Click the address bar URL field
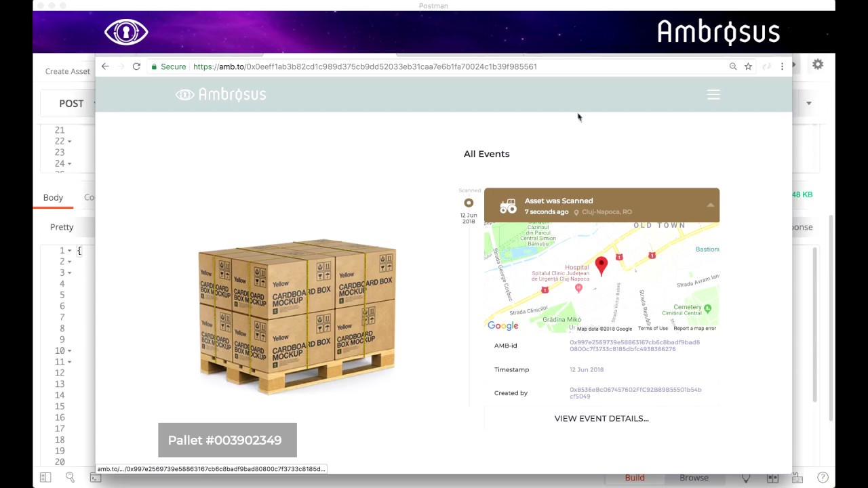Screen dimensions: 868x488 click(434, 66)
